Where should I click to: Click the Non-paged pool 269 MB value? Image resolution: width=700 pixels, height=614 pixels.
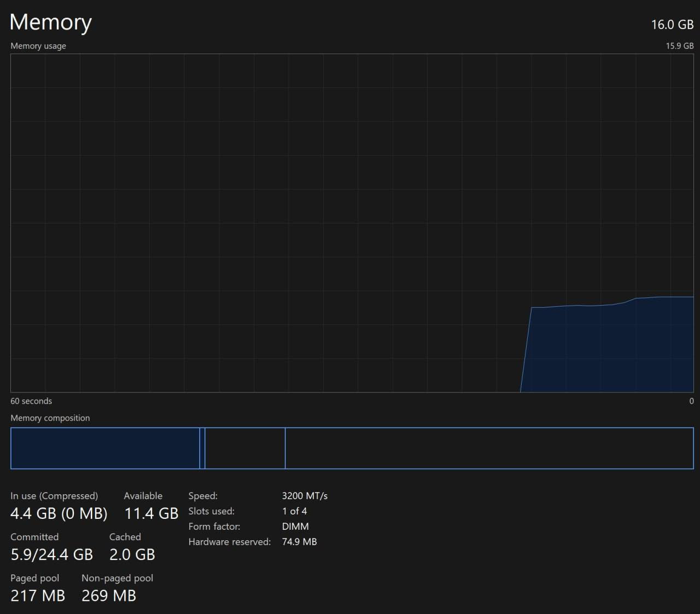pos(109,595)
